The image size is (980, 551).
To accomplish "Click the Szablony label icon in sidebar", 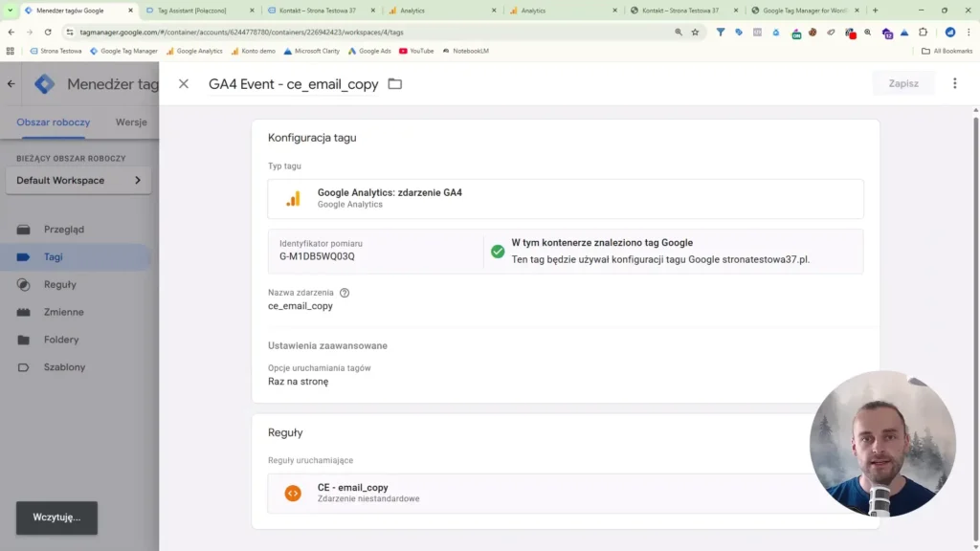I will click(23, 366).
